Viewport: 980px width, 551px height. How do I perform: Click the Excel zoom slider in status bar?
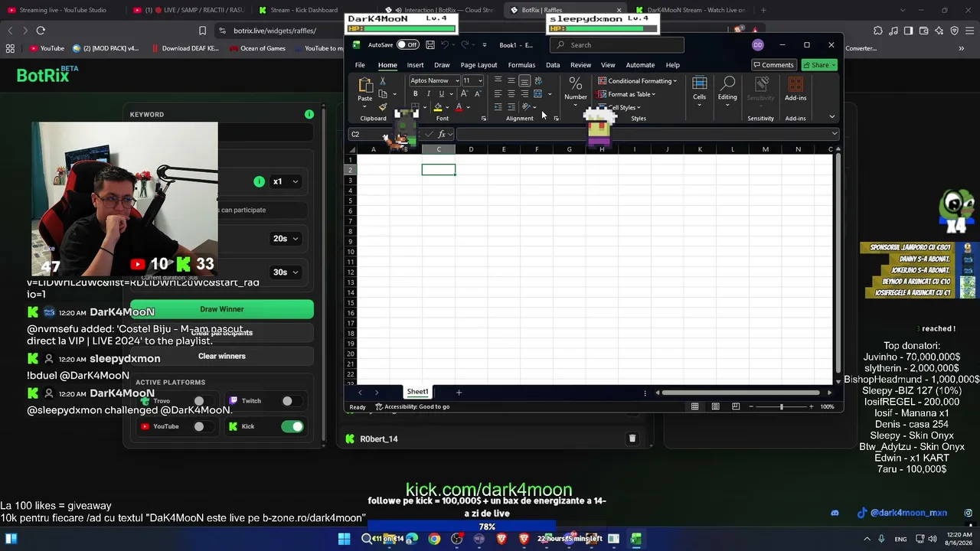[x=781, y=406]
